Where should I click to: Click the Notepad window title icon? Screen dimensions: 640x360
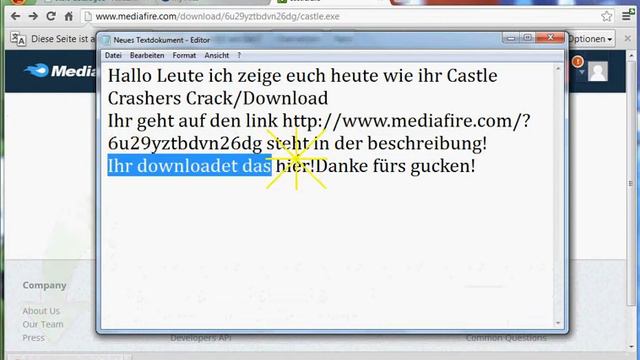[106, 40]
